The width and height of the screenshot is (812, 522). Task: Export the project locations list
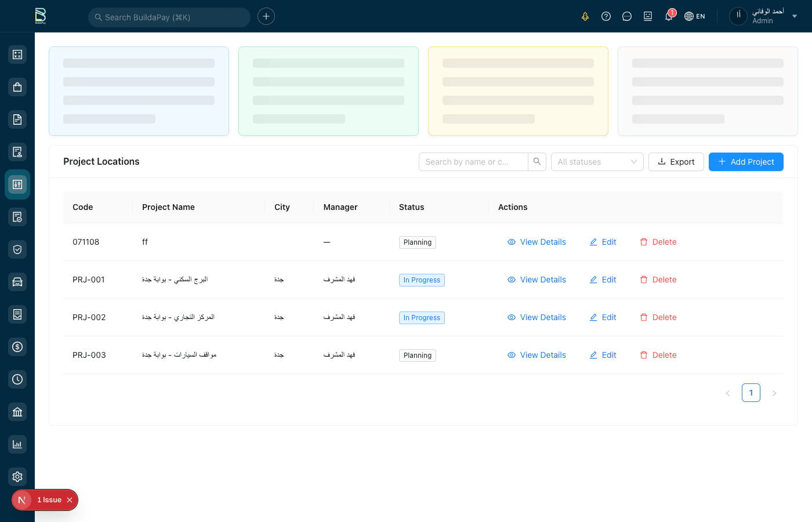pos(676,162)
